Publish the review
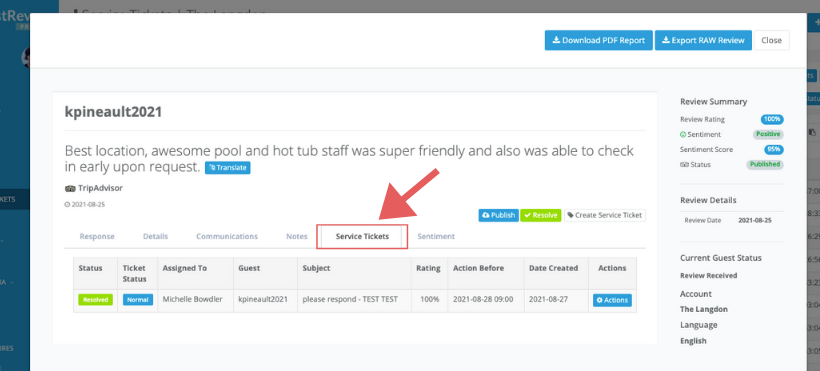Viewport: 820px width, 371px height. (498, 215)
